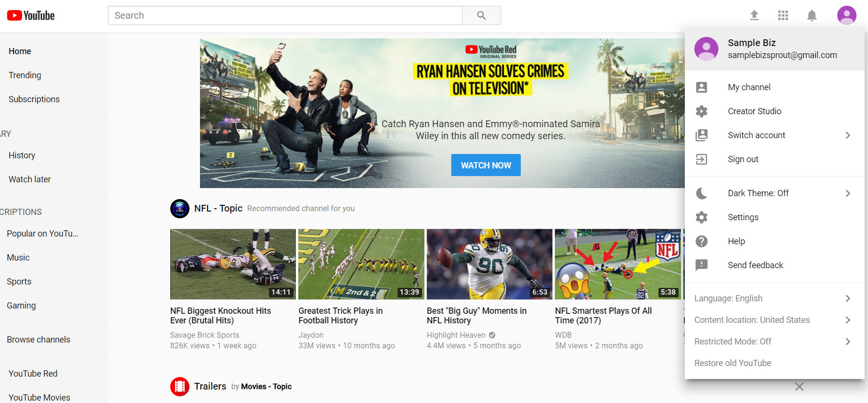Toggle Dark Theme: Off entry
Viewport: 868px width, 403px height.
(x=774, y=193)
